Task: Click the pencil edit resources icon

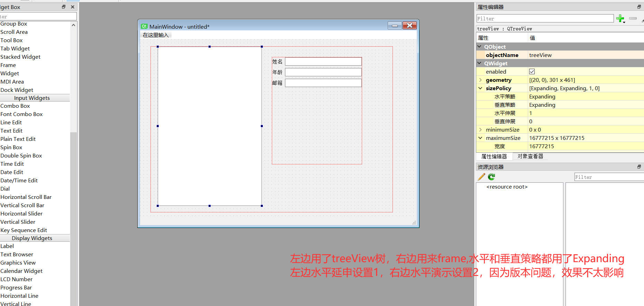Action: click(481, 177)
